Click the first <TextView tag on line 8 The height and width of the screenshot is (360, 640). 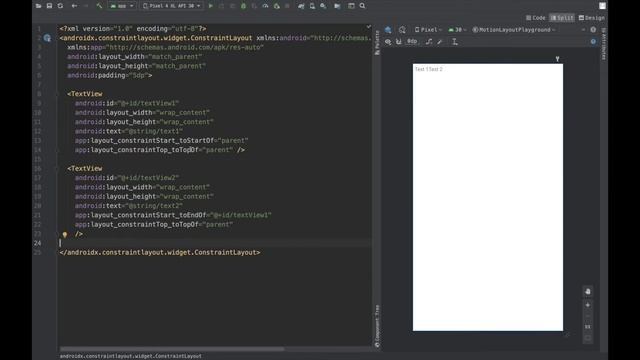[85, 94]
